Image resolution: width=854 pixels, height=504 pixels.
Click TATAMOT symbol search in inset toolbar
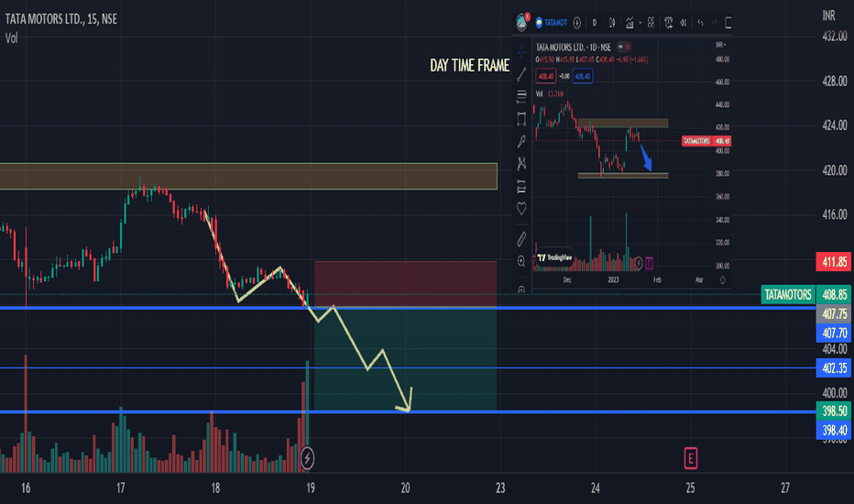(552, 23)
